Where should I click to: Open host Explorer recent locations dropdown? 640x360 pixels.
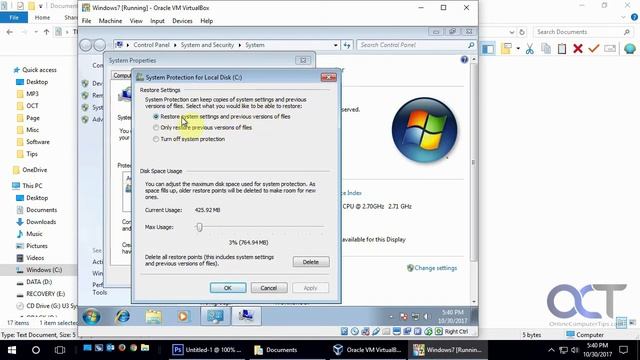click(36, 32)
